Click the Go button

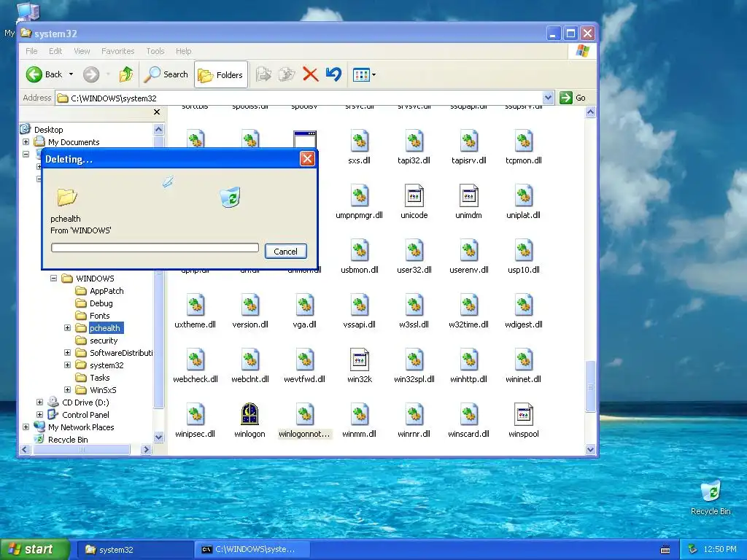573,98
